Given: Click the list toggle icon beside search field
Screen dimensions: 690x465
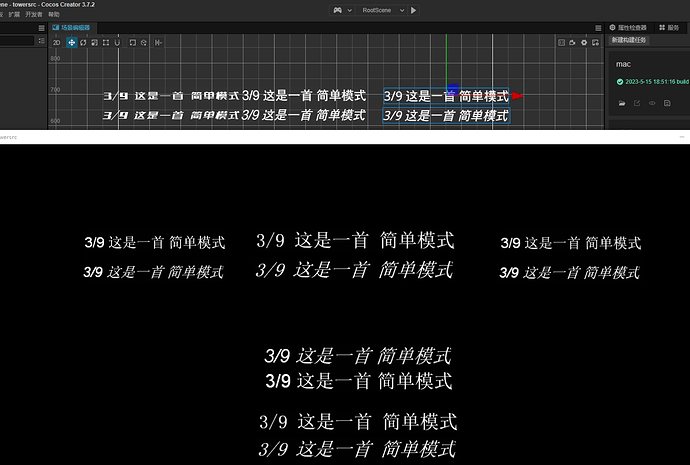Looking at the screenshot, I should pyautogui.click(x=41, y=41).
